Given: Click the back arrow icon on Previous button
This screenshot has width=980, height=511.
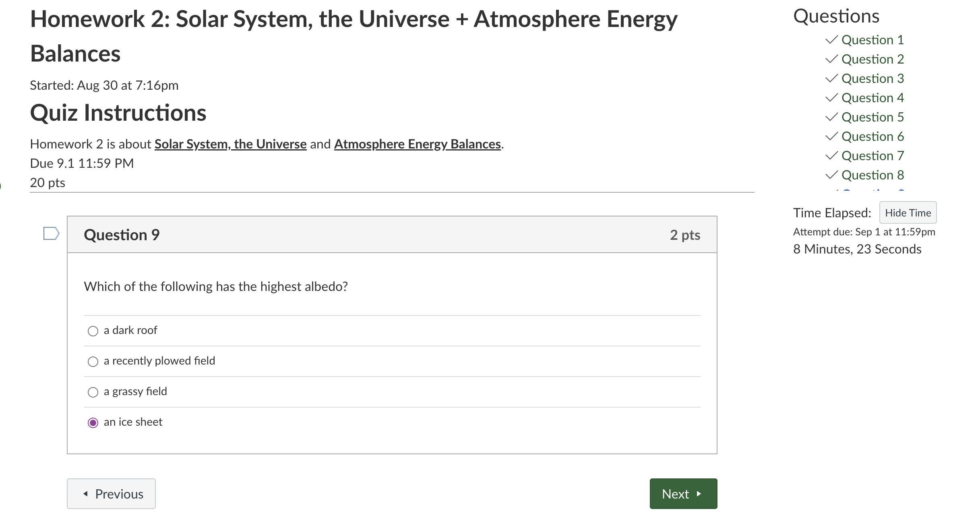Looking at the screenshot, I should [85, 494].
